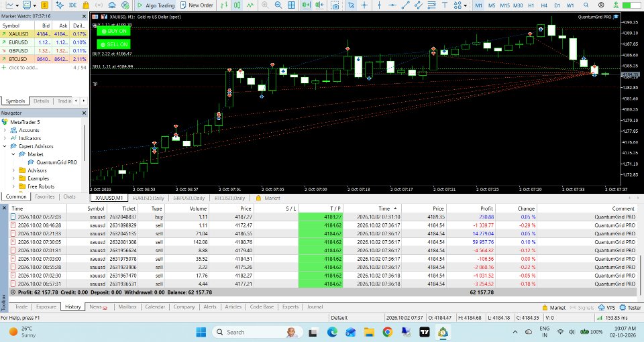Collapse the Expert Advisors node
The image size is (644, 342).
pyautogui.click(x=5, y=146)
